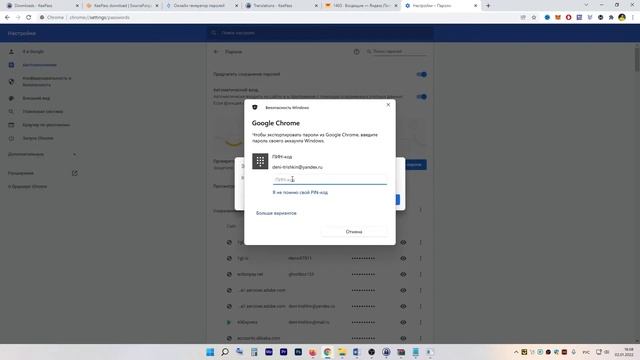
Task: Open Внешний вид in settings sidebar
Action: (36, 98)
